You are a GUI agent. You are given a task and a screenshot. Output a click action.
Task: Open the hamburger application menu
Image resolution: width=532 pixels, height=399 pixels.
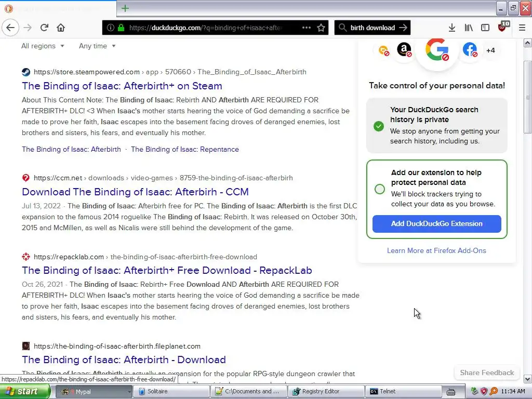point(522,28)
